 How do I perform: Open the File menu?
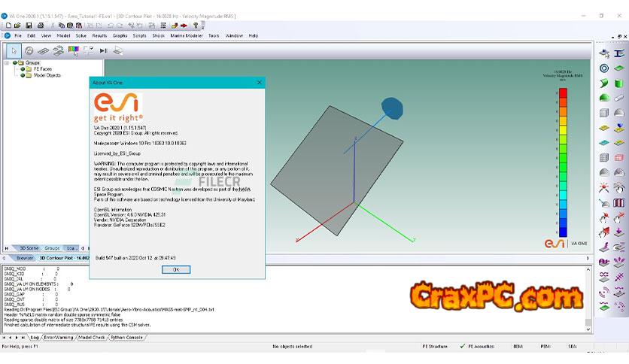click(x=18, y=35)
